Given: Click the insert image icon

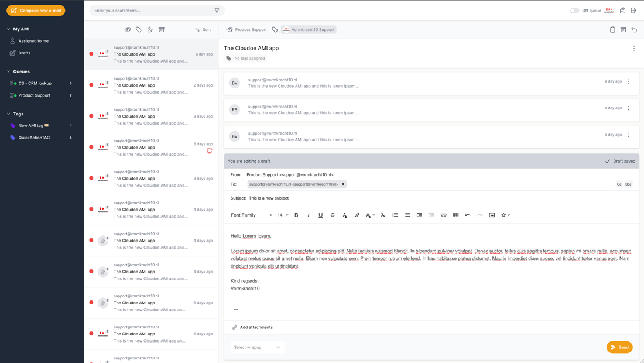Looking at the screenshot, I should (x=492, y=215).
